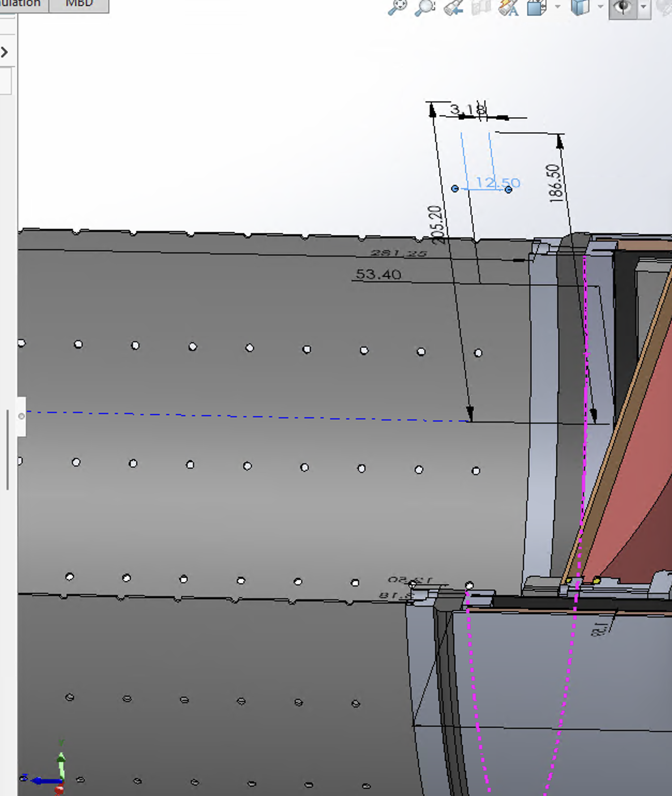Expand the side panel chevron arrow
The image size is (672, 796).
tap(5, 52)
